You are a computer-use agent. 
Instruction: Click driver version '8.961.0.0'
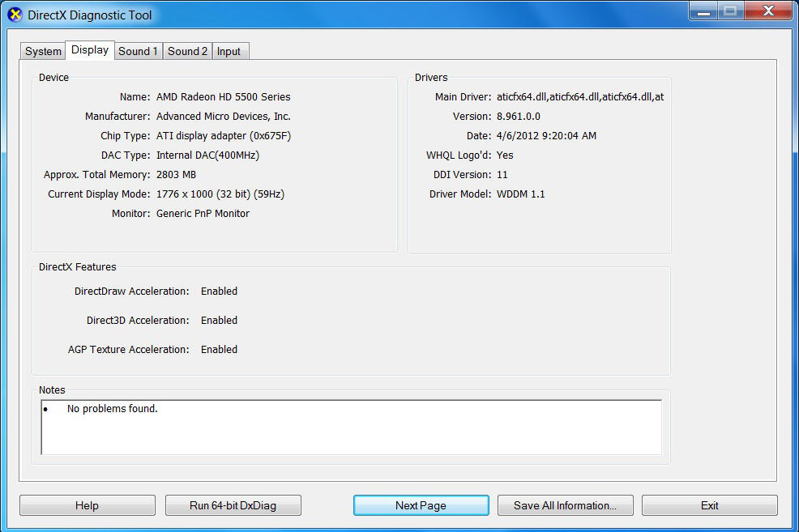(x=519, y=116)
